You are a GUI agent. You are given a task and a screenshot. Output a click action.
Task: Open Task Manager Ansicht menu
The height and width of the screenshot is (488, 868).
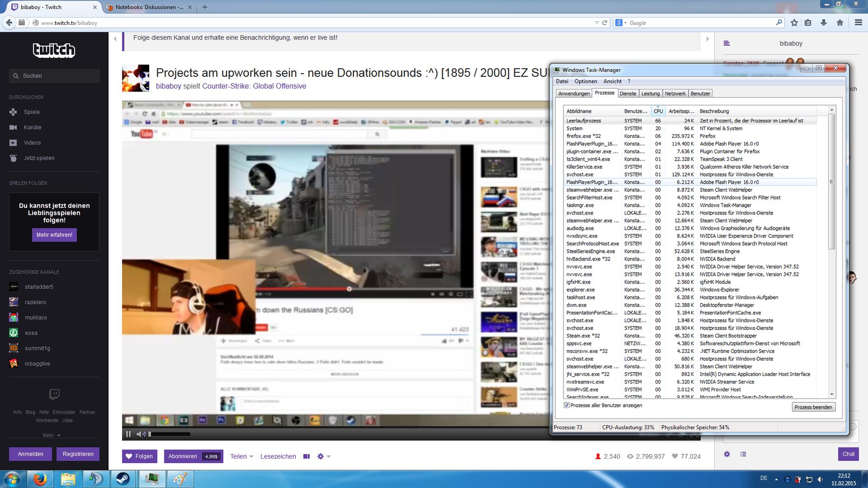click(x=612, y=81)
